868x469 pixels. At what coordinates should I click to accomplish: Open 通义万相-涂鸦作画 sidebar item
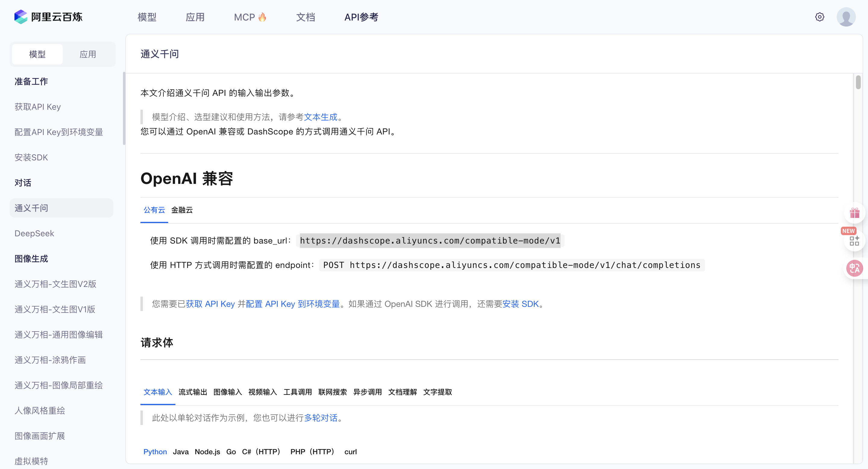point(50,360)
